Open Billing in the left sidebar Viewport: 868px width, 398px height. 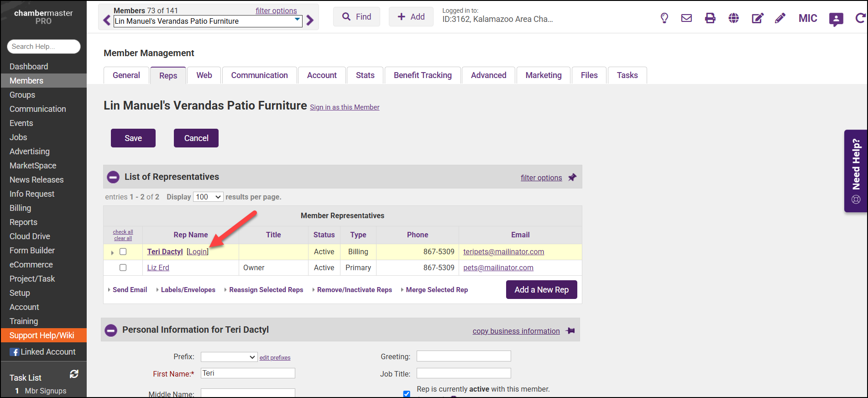(x=21, y=208)
